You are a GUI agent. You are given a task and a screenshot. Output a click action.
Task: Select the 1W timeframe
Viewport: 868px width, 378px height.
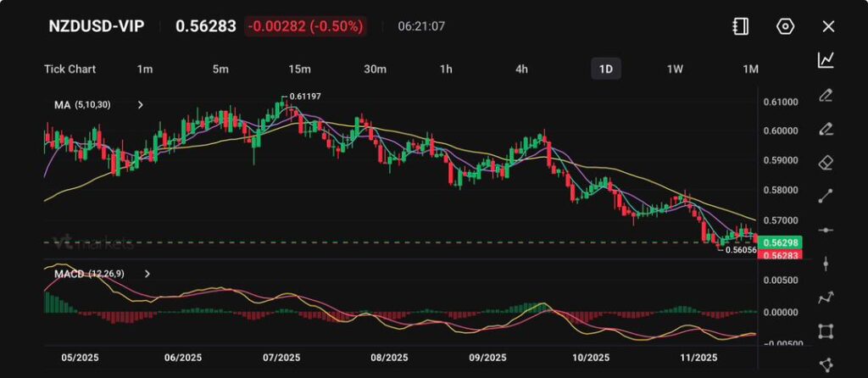pos(675,69)
